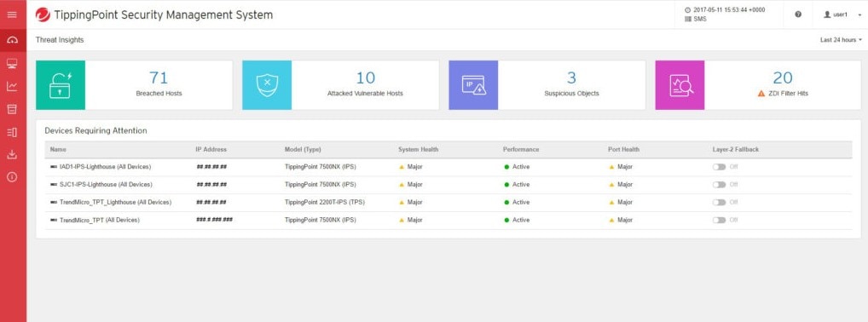Click user1 profile avatar icon
868x322 pixels.
[x=827, y=14]
